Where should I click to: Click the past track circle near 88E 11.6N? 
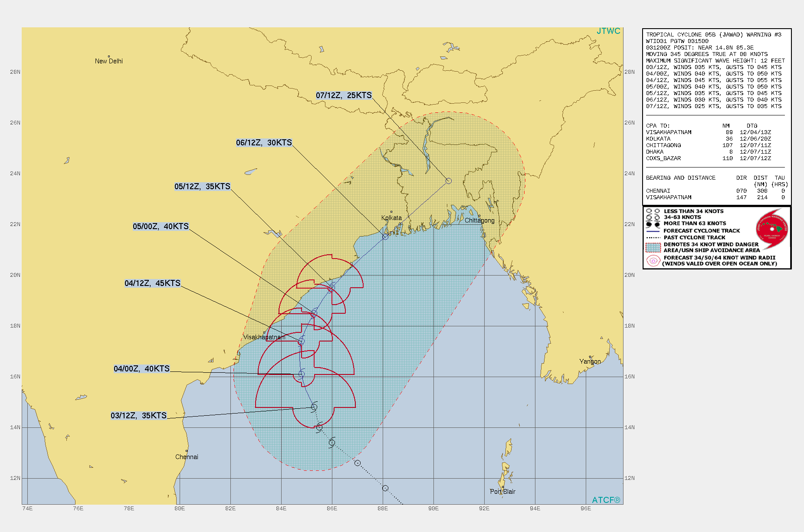click(385, 488)
